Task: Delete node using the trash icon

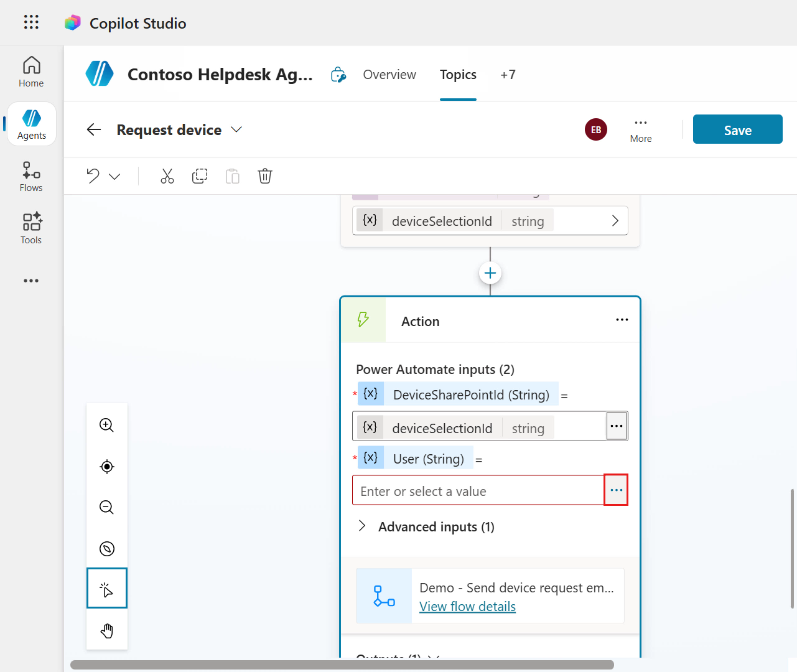Action: tap(265, 176)
